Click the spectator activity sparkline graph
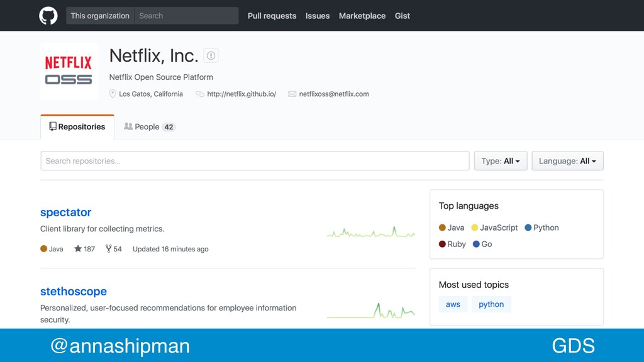 [371, 233]
